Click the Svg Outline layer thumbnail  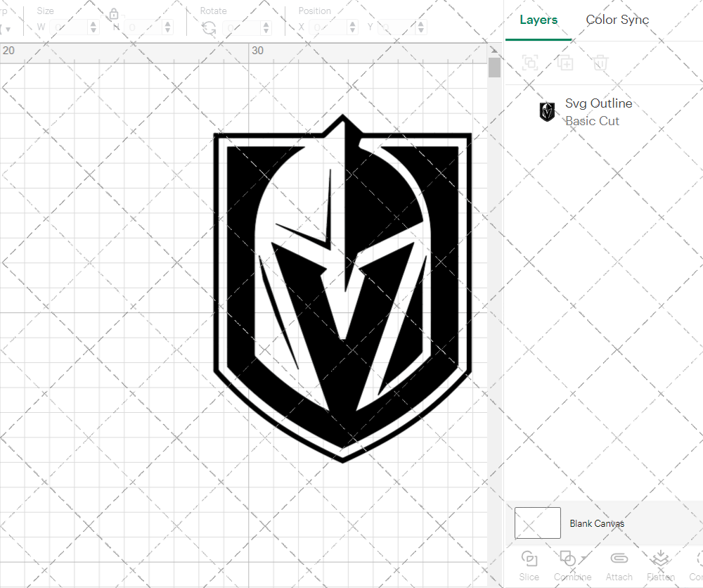coord(547,112)
